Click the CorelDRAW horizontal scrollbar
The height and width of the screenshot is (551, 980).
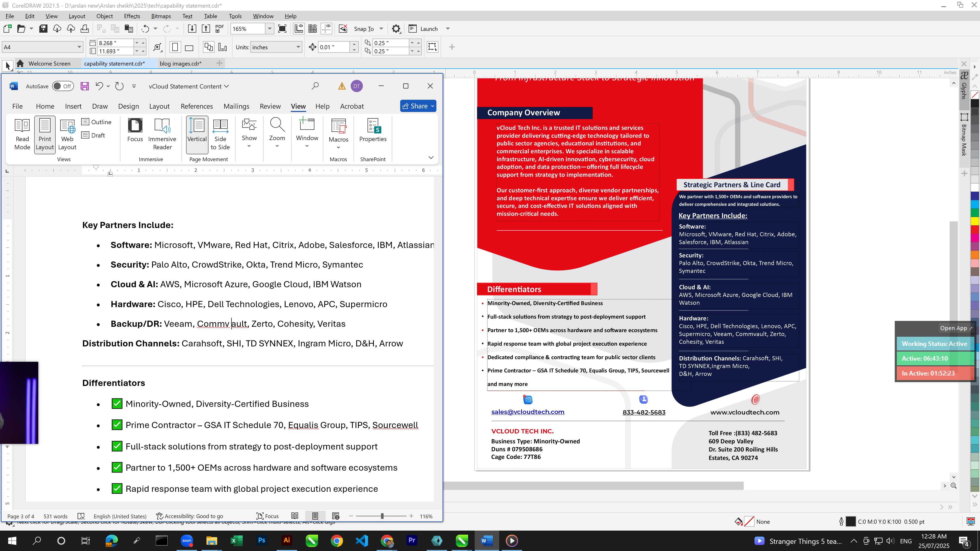click(593, 486)
